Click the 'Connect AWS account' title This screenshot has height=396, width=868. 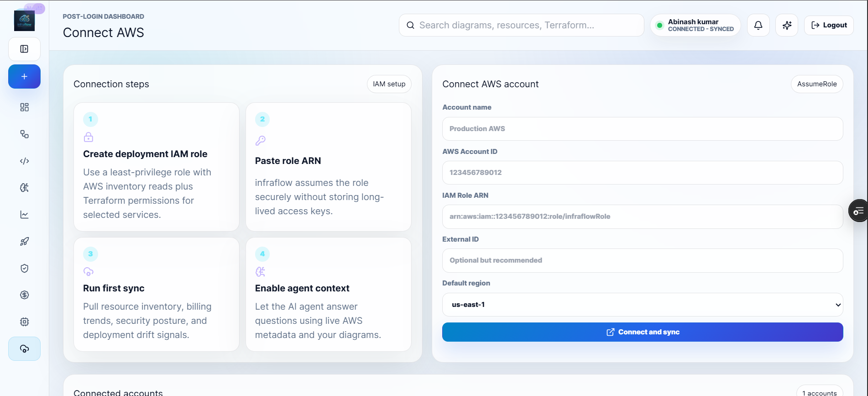click(491, 84)
